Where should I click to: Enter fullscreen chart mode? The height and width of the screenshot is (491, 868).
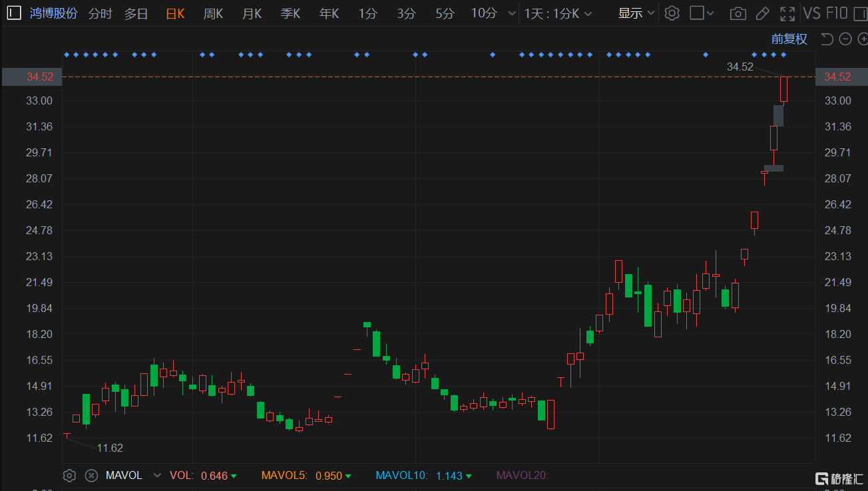point(787,13)
